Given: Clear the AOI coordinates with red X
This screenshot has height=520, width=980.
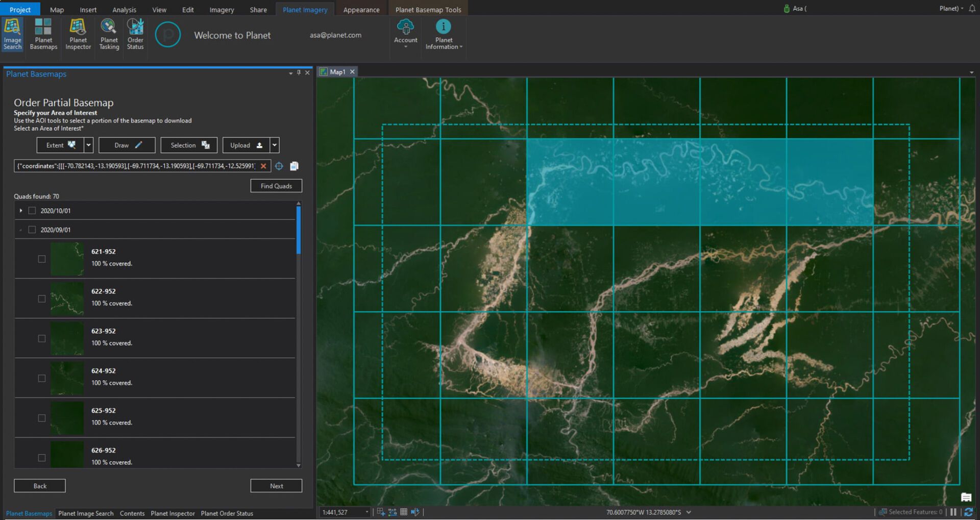Looking at the screenshot, I should click(x=263, y=166).
